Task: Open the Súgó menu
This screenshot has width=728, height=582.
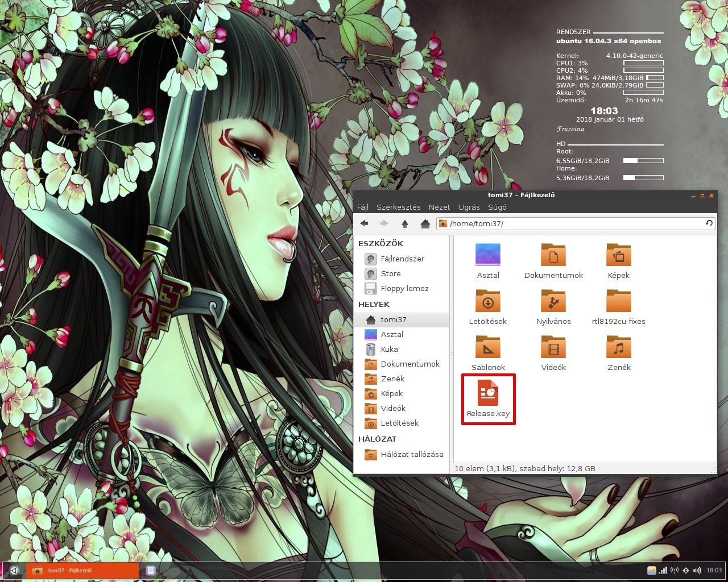Action: coord(497,207)
